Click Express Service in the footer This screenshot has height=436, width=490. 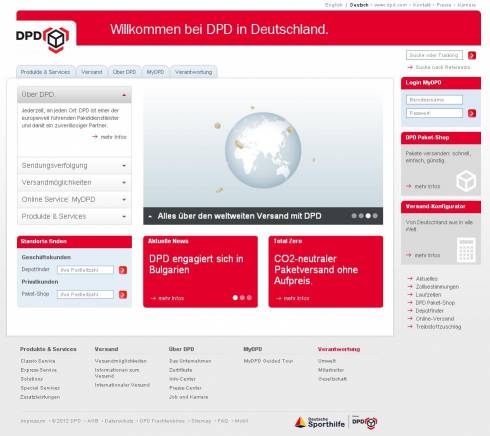pyautogui.click(x=39, y=370)
